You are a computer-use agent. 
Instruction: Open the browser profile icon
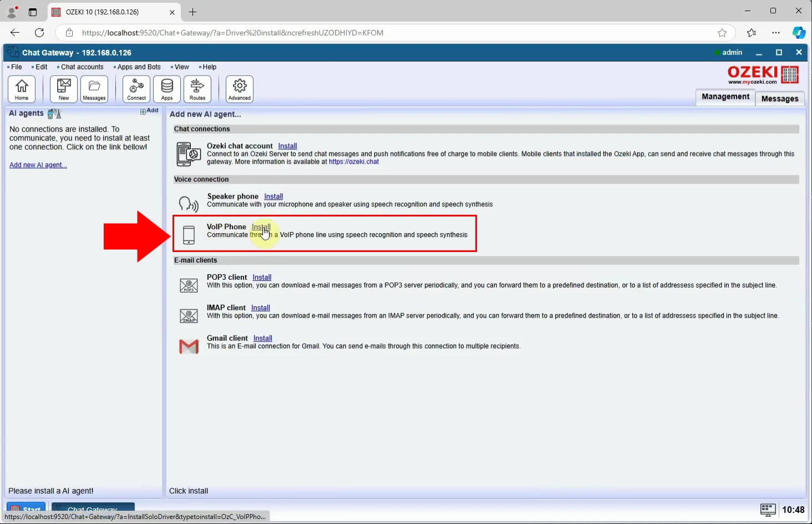[x=12, y=12]
